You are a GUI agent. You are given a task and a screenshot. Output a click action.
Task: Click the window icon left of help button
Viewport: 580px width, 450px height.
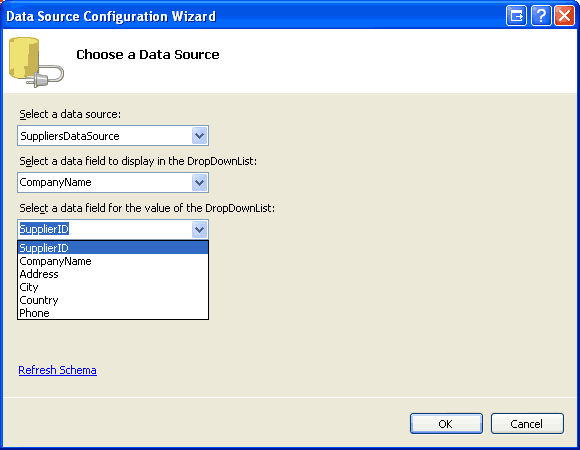point(516,16)
